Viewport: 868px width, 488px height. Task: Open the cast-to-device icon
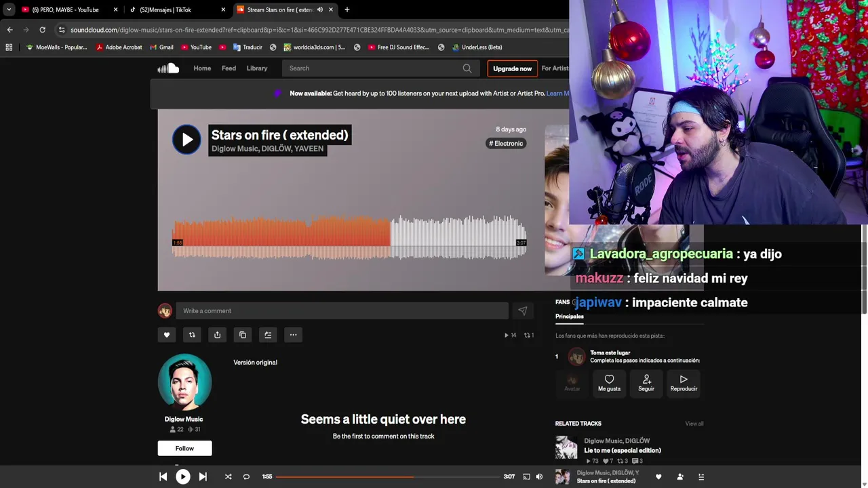coord(526,476)
